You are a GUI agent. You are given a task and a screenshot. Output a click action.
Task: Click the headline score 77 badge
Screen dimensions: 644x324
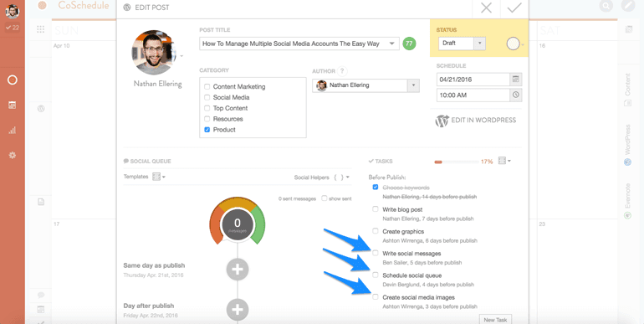coord(409,44)
